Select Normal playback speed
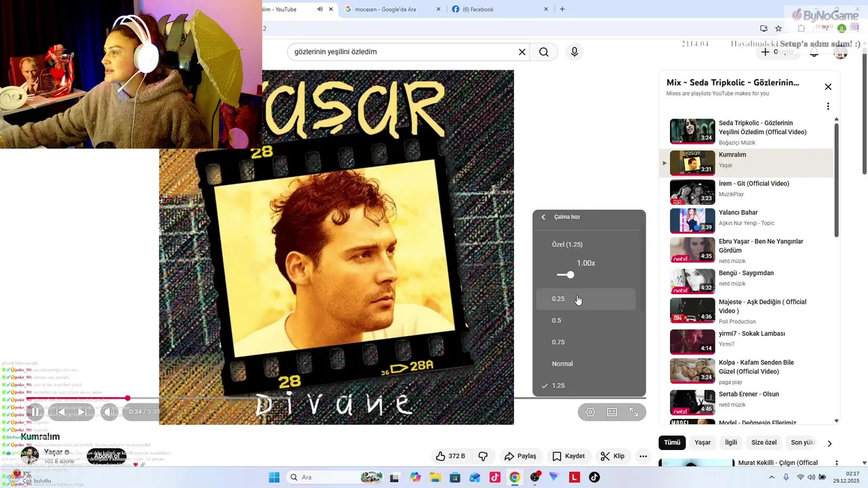Screen dimensions: 868x488 tap(586, 364)
